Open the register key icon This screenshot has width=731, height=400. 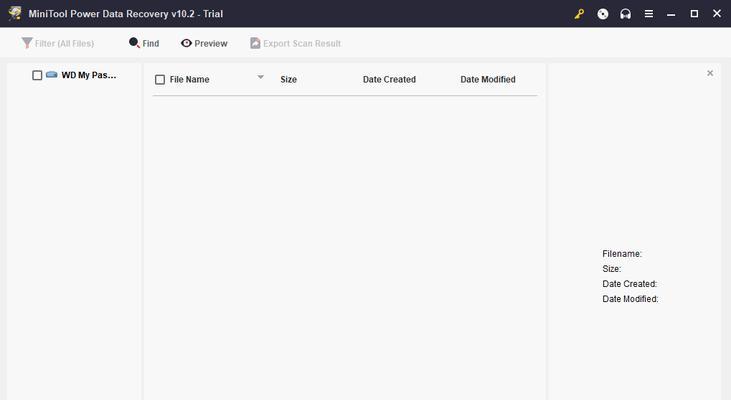[x=579, y=14]
